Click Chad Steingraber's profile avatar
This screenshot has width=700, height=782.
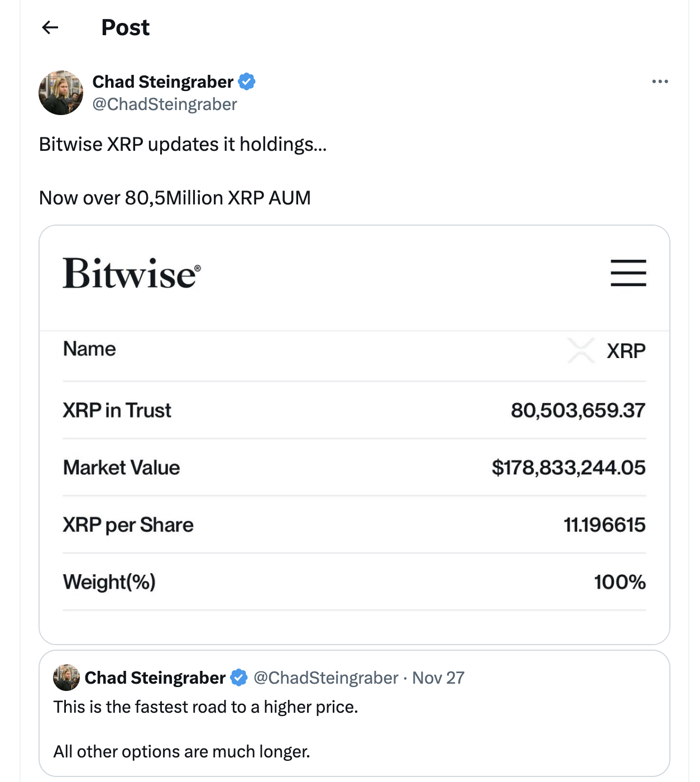point(61,92)
